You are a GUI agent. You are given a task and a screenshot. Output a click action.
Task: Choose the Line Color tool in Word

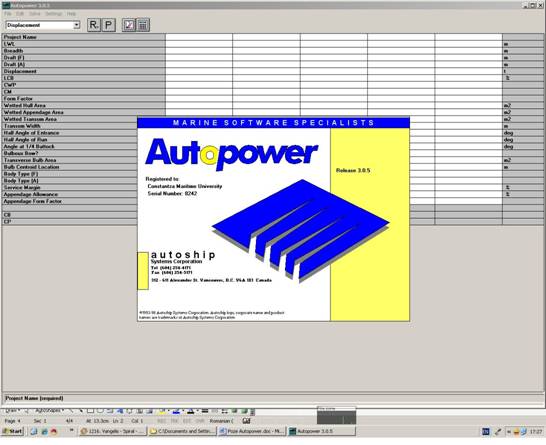176,411
